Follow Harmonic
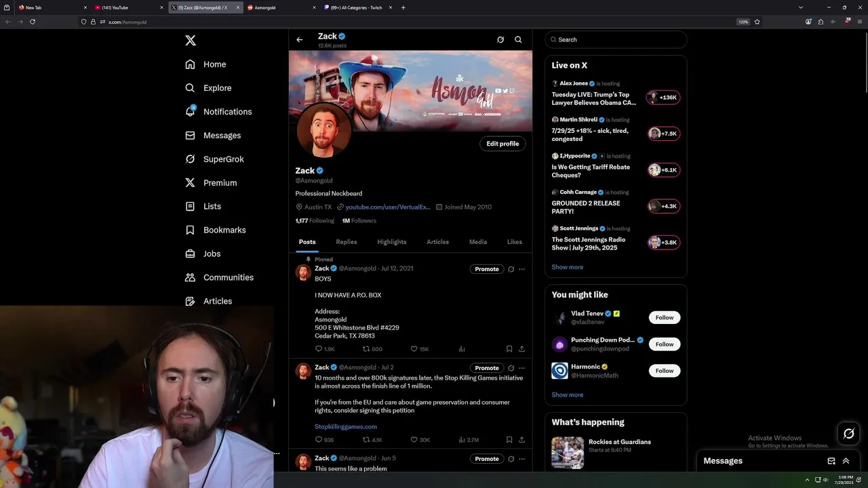This screenshot has height=488, width=868. [x=665, y=371]
